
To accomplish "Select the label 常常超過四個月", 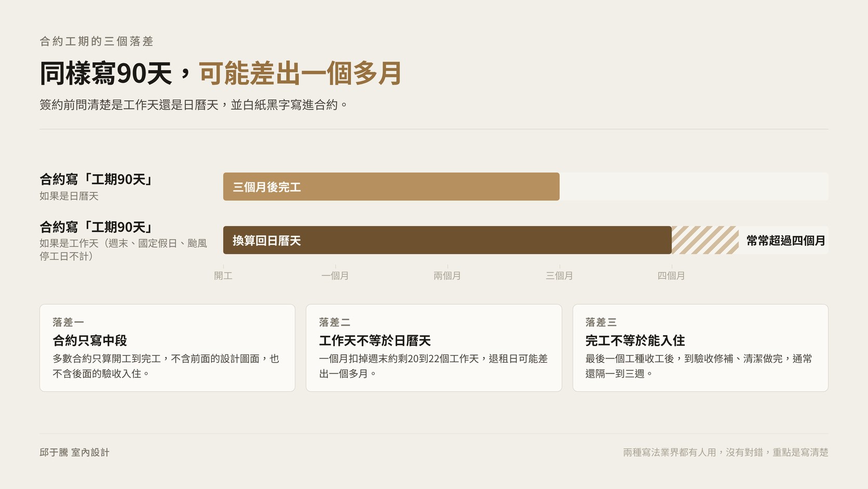I will point(785,241).
